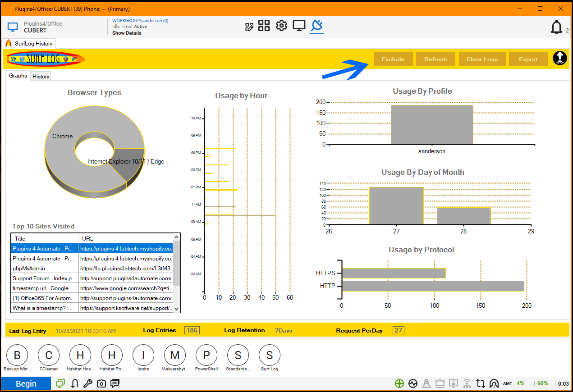Open the chat message icon
This screenshot has height=392, width=573.
click(115, 383)
